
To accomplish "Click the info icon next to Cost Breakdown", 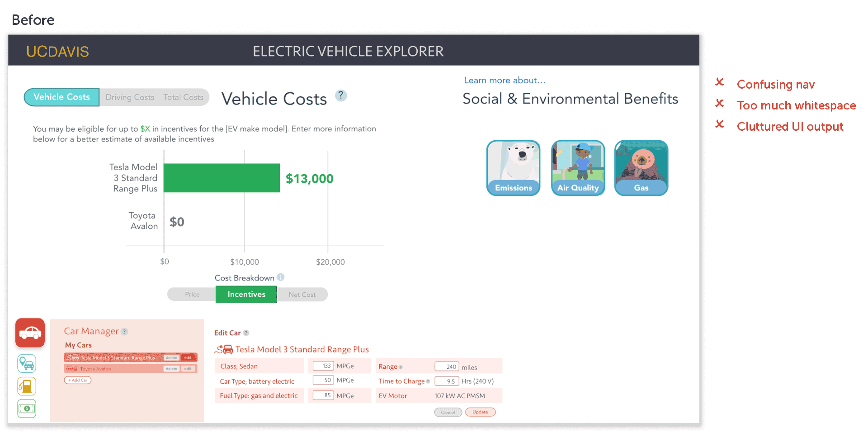I will (281, 277).
